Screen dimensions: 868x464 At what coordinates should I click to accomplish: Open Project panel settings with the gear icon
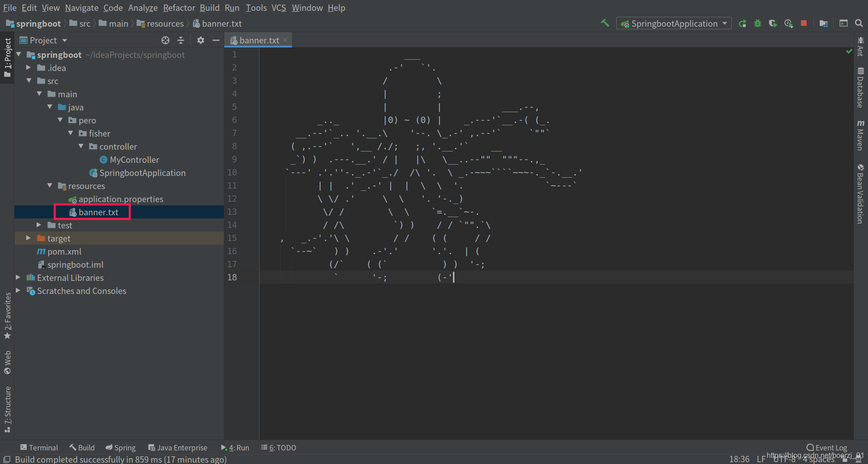pos(201,40)
